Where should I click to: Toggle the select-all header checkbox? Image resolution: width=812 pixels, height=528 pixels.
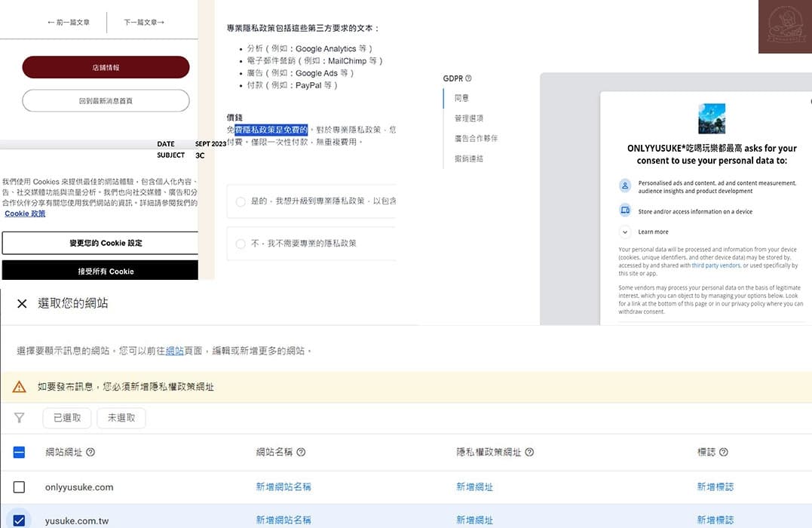[20, 453]
